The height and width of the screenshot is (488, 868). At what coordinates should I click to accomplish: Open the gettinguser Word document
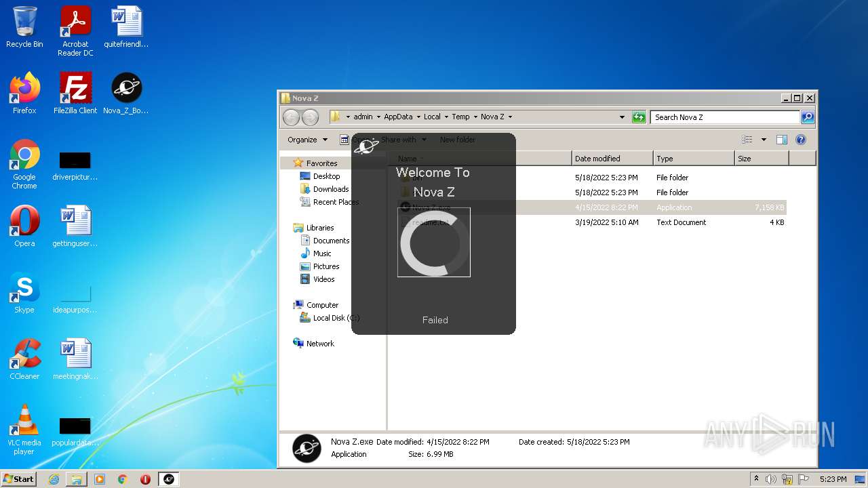pos(75,226)
